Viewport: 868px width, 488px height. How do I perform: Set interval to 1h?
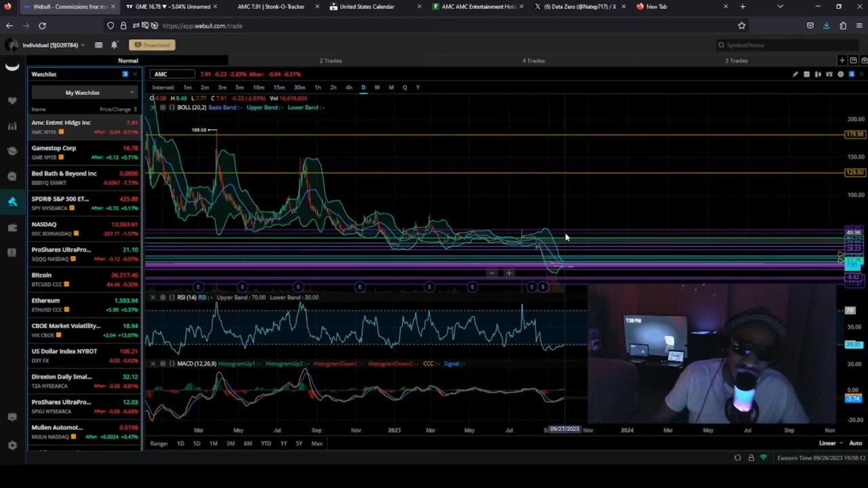point(317,87)
